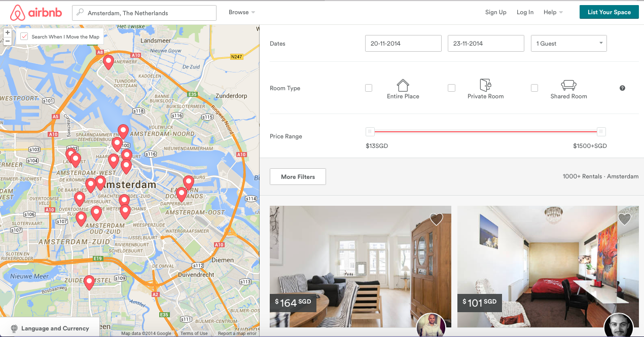Screen dimensions: 644x337
Task: Click the minimum price slider handle
Action: coord(370,132)
